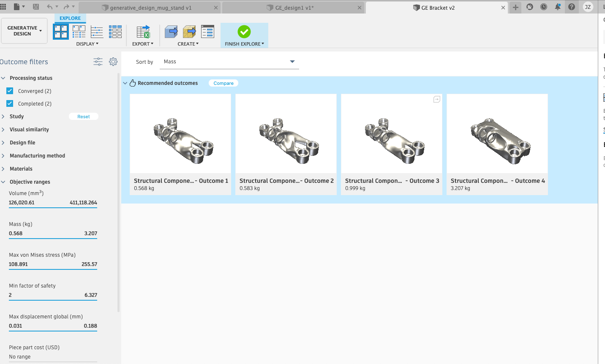605x364 pixels.
Task: Collapse the Objective ranges section
Action: (3, 182)
